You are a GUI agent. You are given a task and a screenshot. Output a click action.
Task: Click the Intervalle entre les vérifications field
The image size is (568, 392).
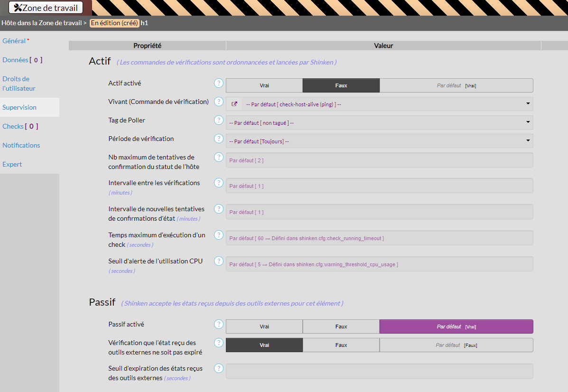click(379, 186)
